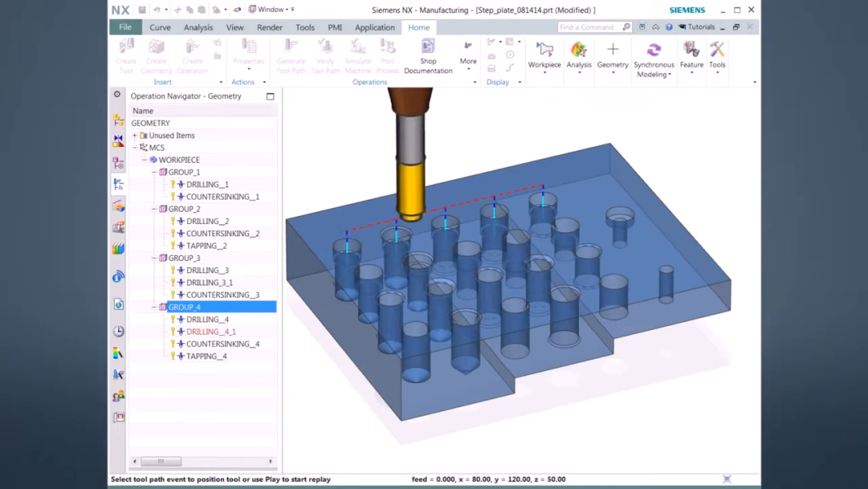Switch to the View tab
The height and width of the screenshot is (489, 868).
point(235,27)
